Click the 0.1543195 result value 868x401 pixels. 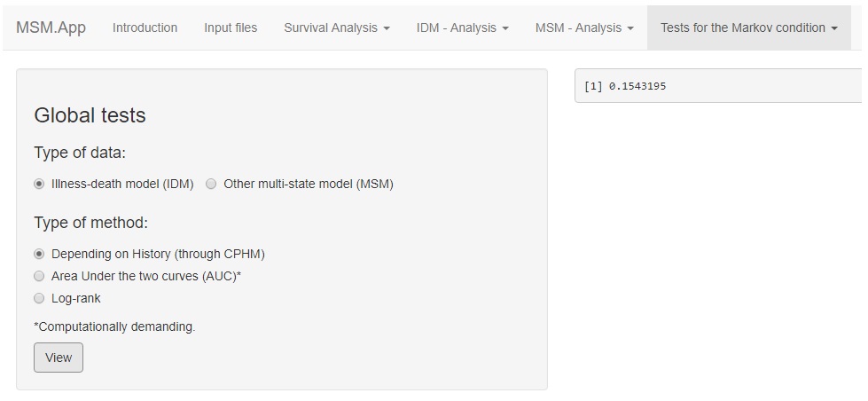637,86
